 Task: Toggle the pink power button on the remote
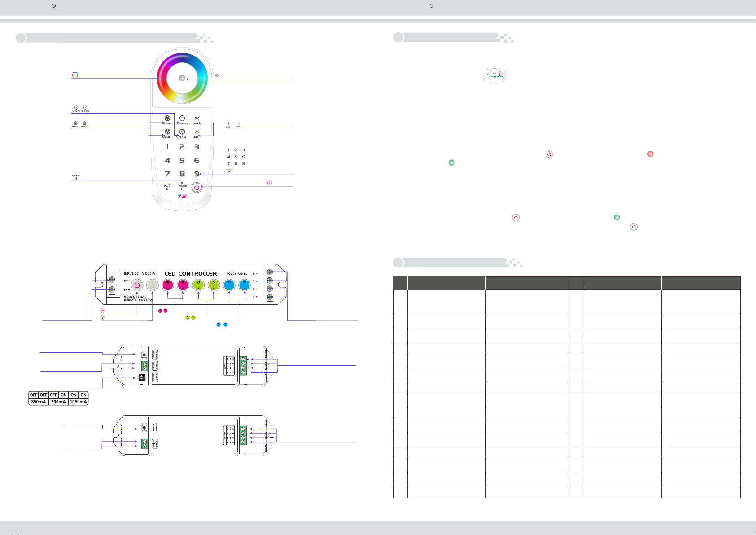click(197, 187)
